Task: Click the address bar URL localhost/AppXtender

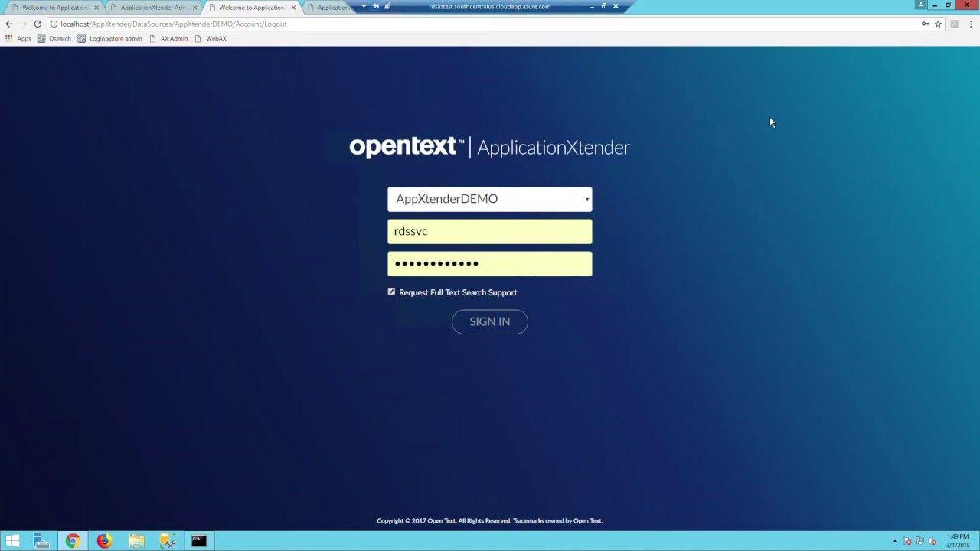Action: 173,24
